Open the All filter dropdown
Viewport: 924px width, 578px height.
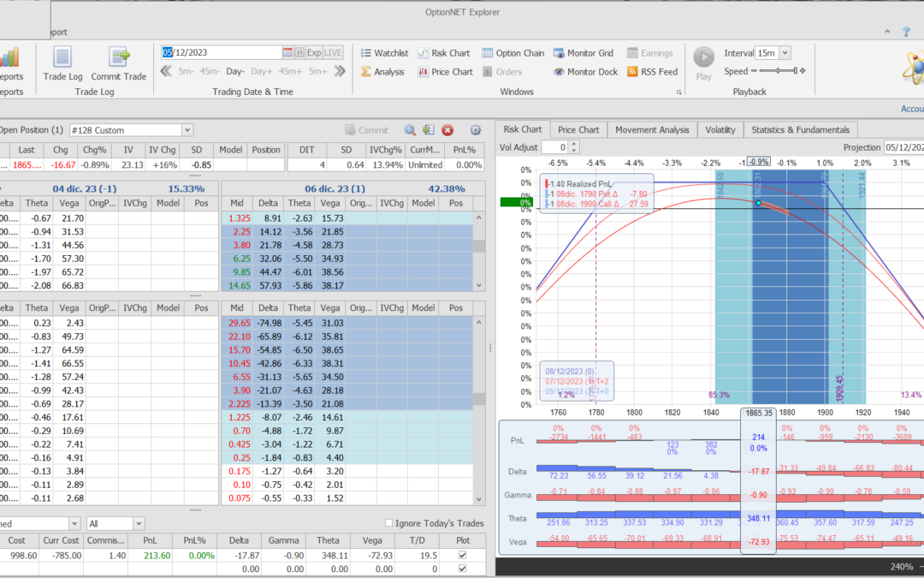tap(139, 523)
